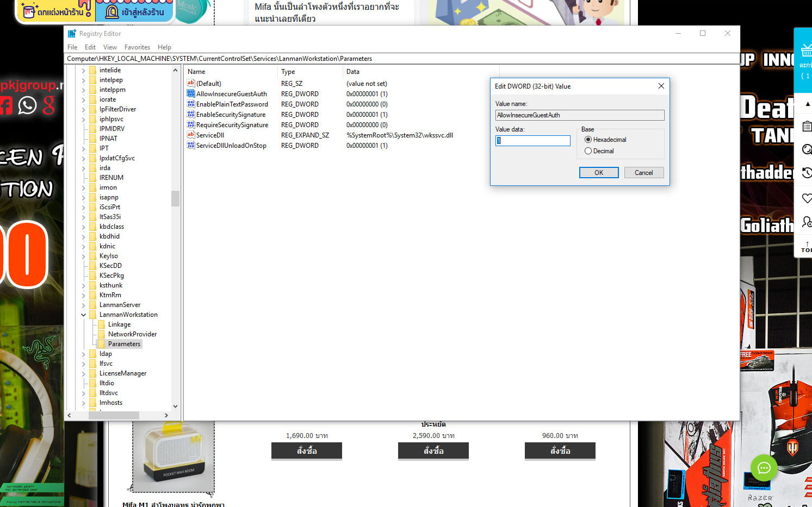Close the Edit DWORD dialog with X
Viewport: 812px width, 507px height.
(x=661, y=86)
